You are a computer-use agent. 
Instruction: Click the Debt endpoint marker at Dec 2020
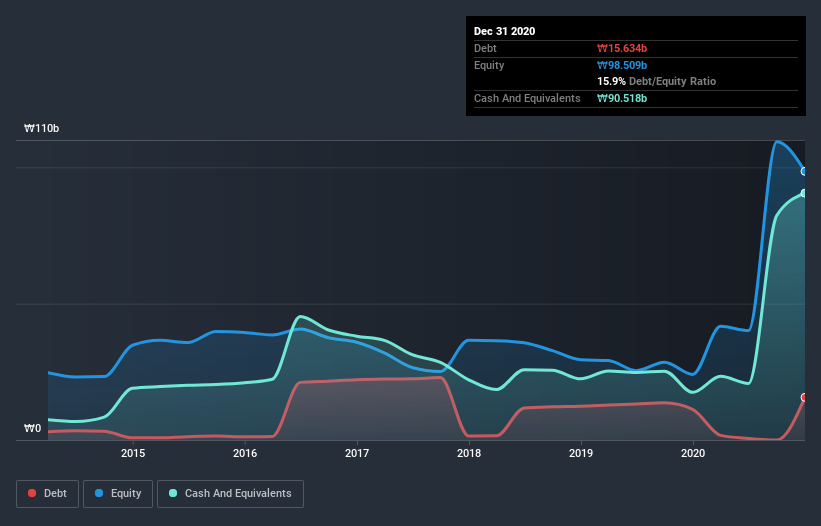coord(804,398)
